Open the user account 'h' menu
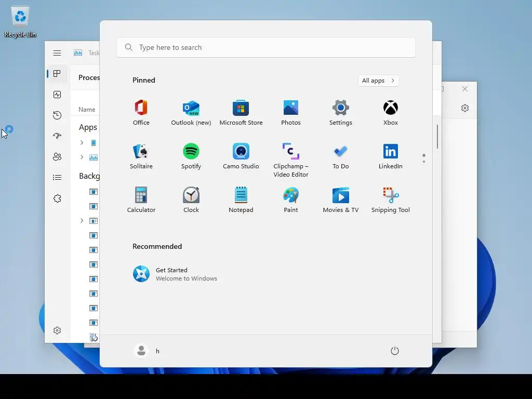Viewport: 532px width, 399px height. [x=147, y=351]
